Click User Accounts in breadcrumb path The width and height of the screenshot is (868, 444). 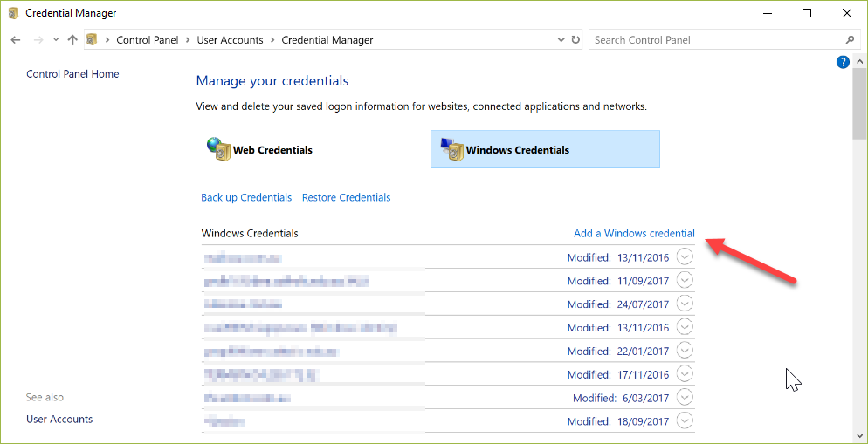pos(230,40)
